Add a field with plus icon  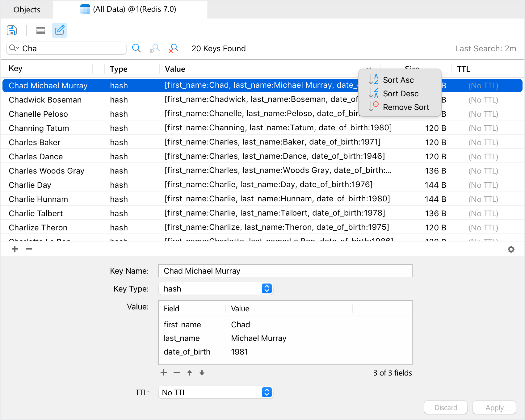pos(164,373)
